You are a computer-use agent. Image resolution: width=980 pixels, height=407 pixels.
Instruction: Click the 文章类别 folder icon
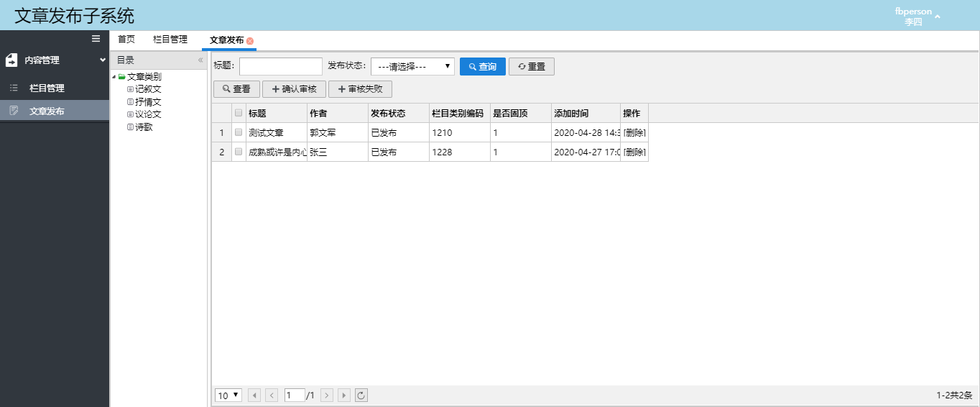(122, 76)
